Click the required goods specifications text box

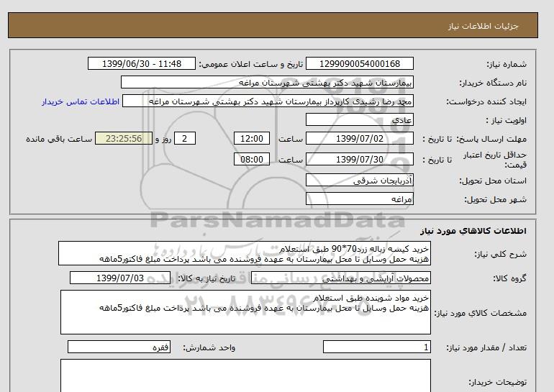coord(245,312)
